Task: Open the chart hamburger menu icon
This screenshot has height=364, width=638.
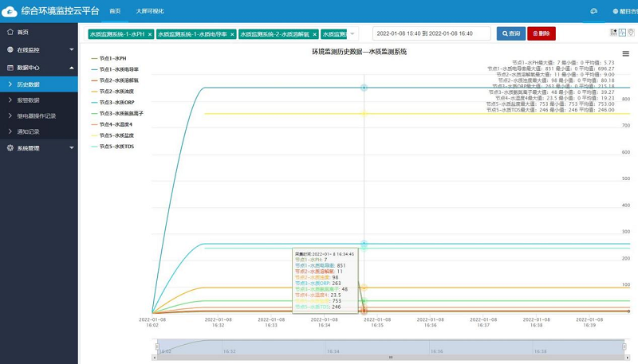Action: point(625,53)
